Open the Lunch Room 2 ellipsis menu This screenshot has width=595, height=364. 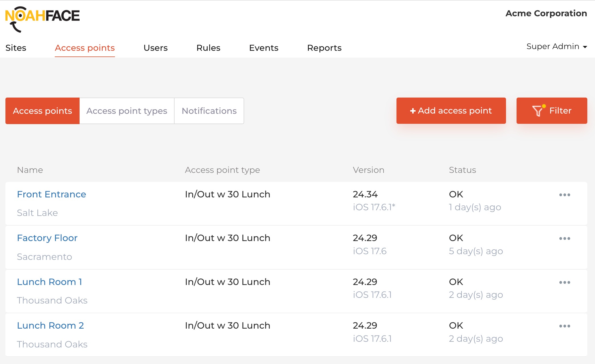pos(564,326)
